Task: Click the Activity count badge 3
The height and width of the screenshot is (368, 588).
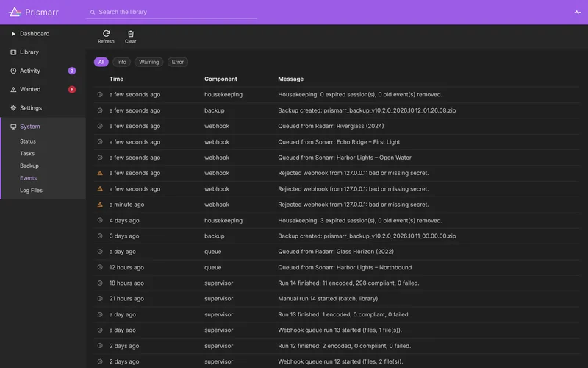Action: pos(72,71)
